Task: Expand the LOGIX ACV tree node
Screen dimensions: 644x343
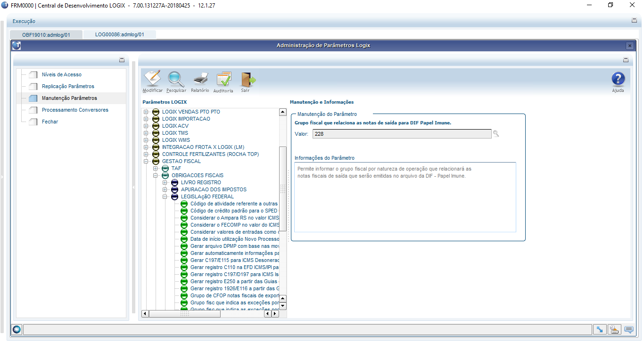Action: coord(146,126)
